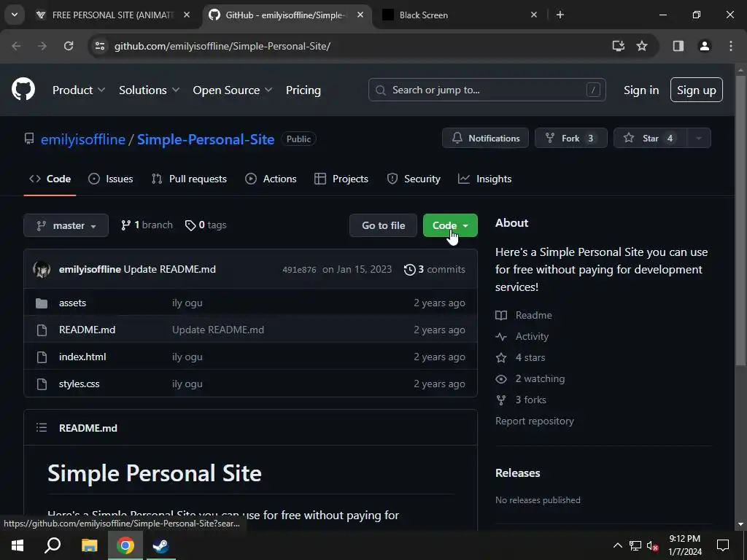The width and height of the screenshot is (747, 560).
Task: Switch to the Issues tab
Action: click(x=111, y=179)
